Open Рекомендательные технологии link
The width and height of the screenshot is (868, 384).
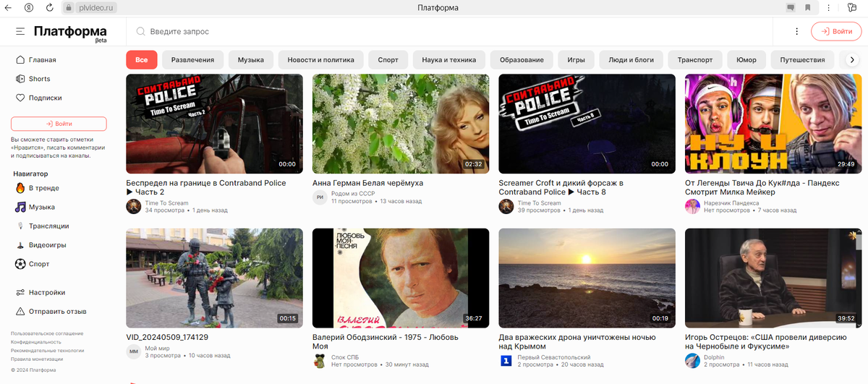pyautogui.click(x=47, y=351)
